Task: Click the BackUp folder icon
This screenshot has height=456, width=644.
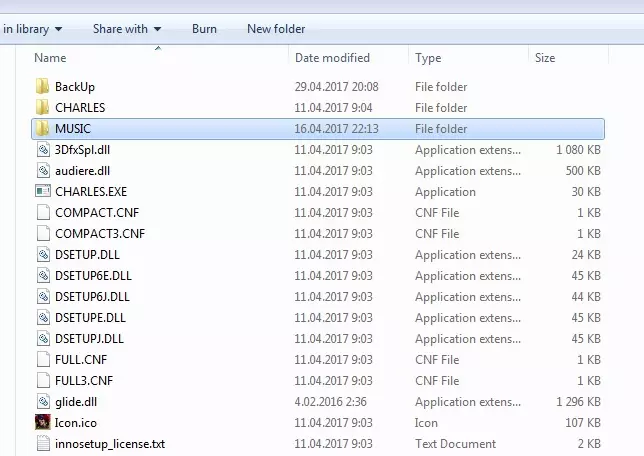Action: tap(42, 87)
